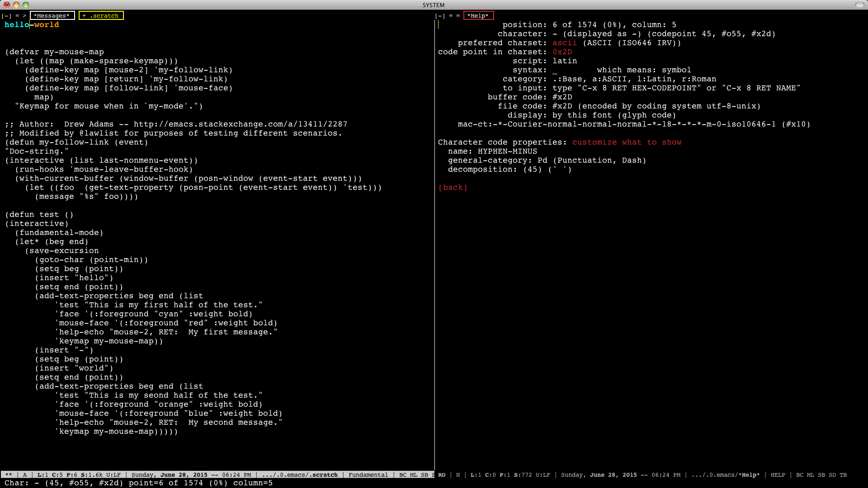Click the 'decomposition: (45)' line

(509, 169)
